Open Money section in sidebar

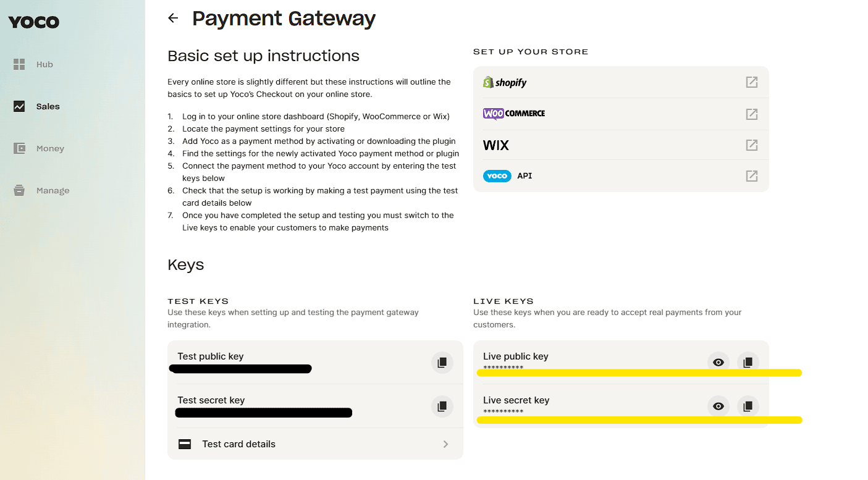click(x=50, y=148)
